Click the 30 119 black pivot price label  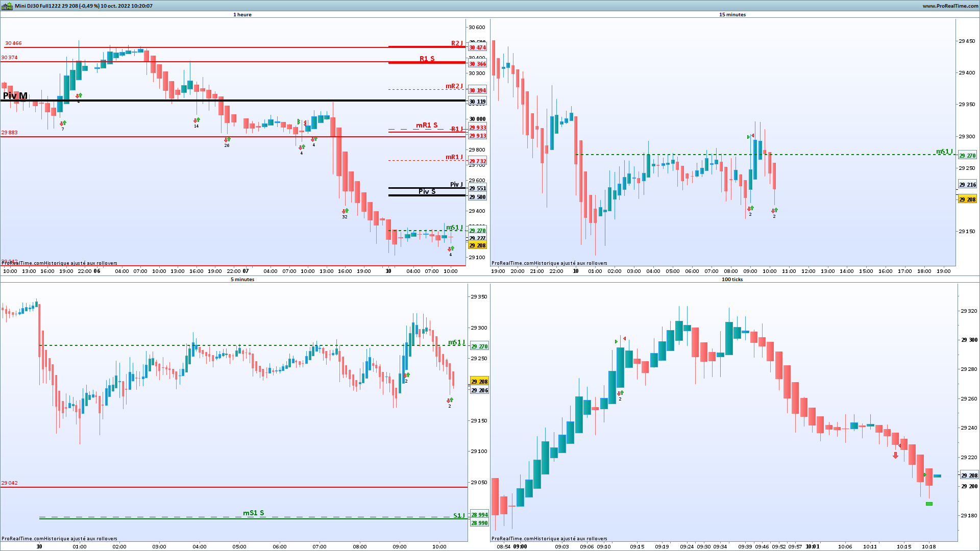coord(477,102)
